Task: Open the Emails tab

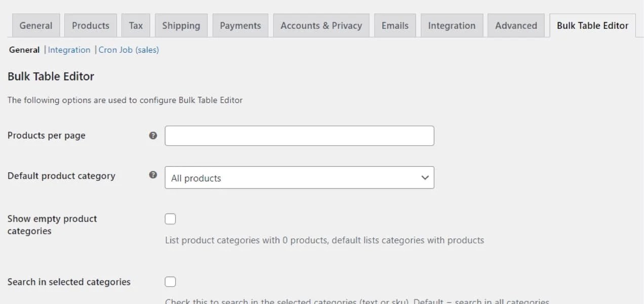Action: (395, 25)
